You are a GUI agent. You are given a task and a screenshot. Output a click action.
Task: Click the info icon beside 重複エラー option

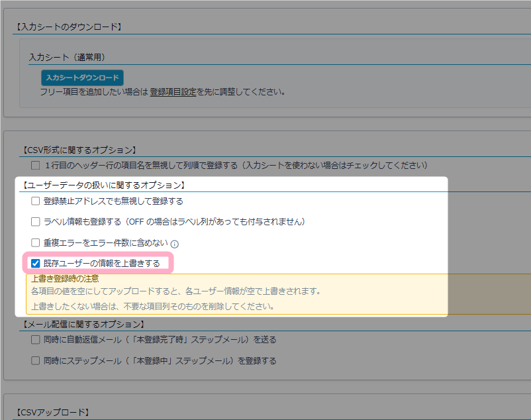point(175,244)
